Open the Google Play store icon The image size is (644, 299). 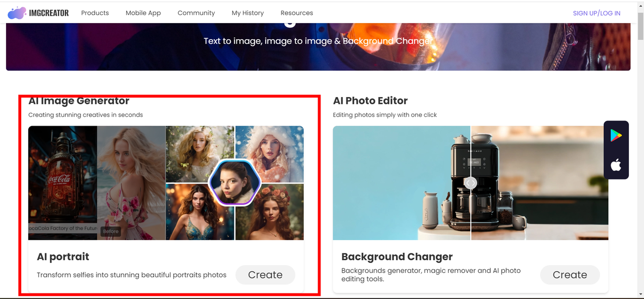(616, 135)
